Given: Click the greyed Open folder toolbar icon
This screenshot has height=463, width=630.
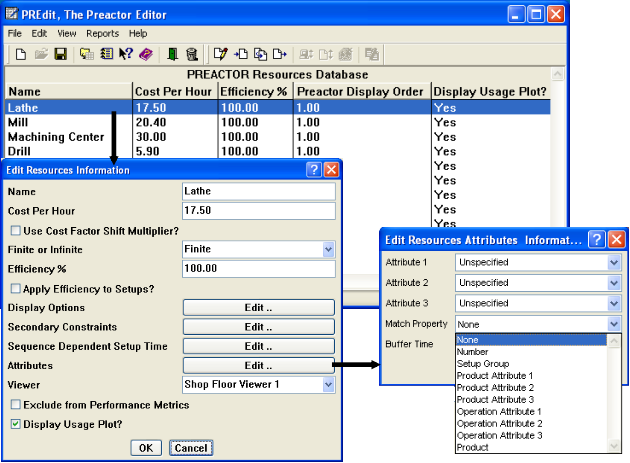Looking at the screenshot, I should tap(41, 54).
